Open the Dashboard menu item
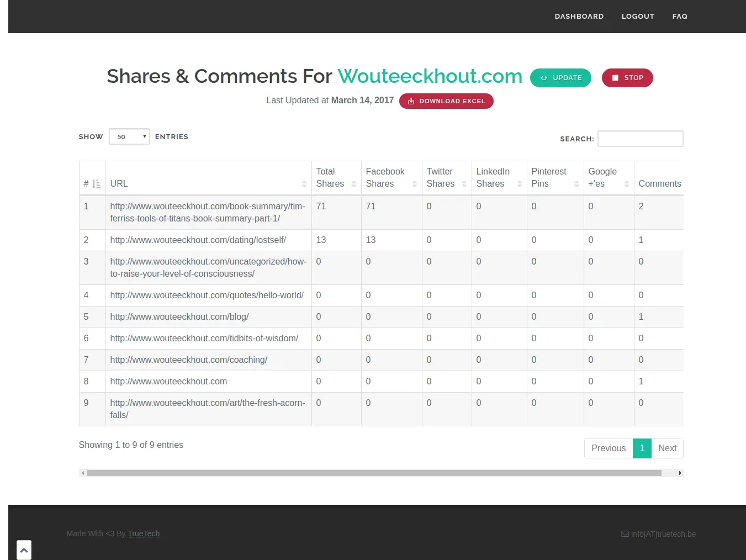 coord(579,17)
